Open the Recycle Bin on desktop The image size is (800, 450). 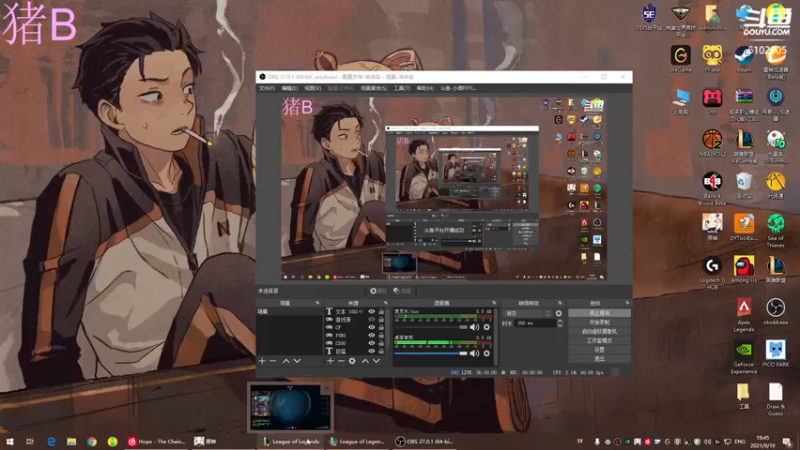[744, 185]
